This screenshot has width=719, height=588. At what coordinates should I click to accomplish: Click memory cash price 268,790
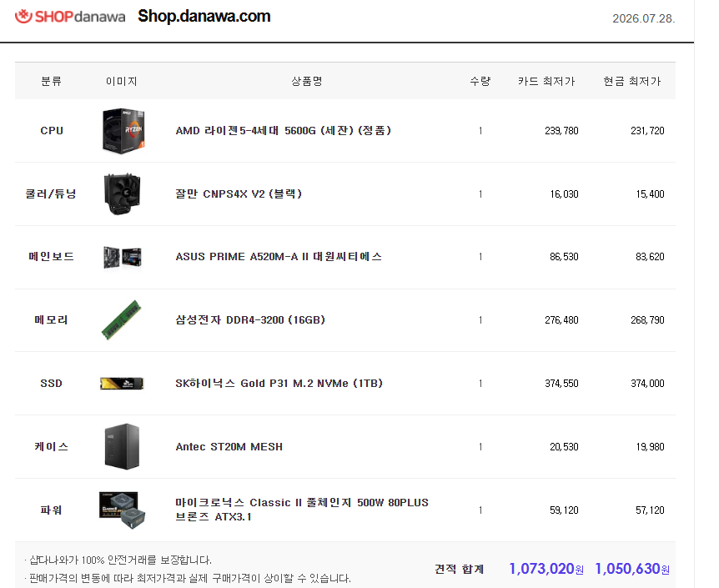(x=647, y=320)
